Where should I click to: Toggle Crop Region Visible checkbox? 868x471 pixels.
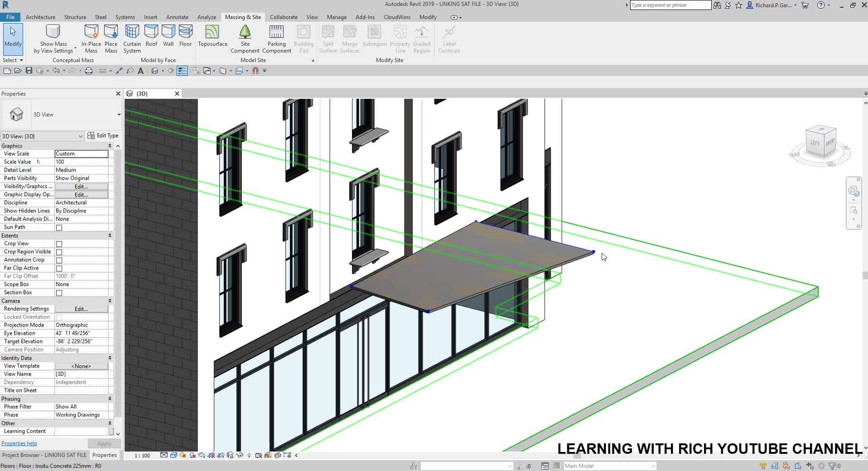tap(59, 252)
